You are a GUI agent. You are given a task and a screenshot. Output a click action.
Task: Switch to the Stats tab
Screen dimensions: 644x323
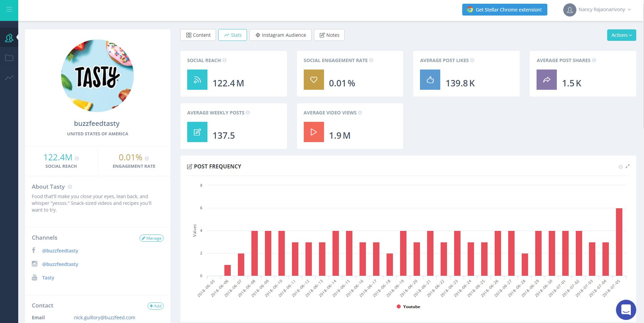[232, 35]
